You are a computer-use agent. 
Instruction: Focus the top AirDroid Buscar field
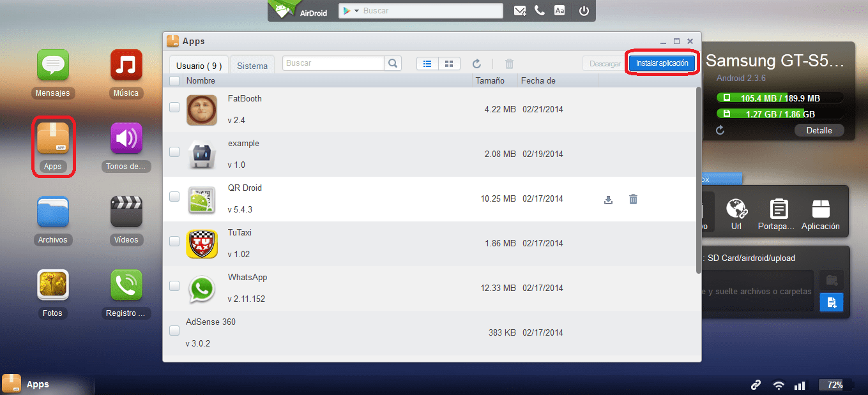[421, 11]
